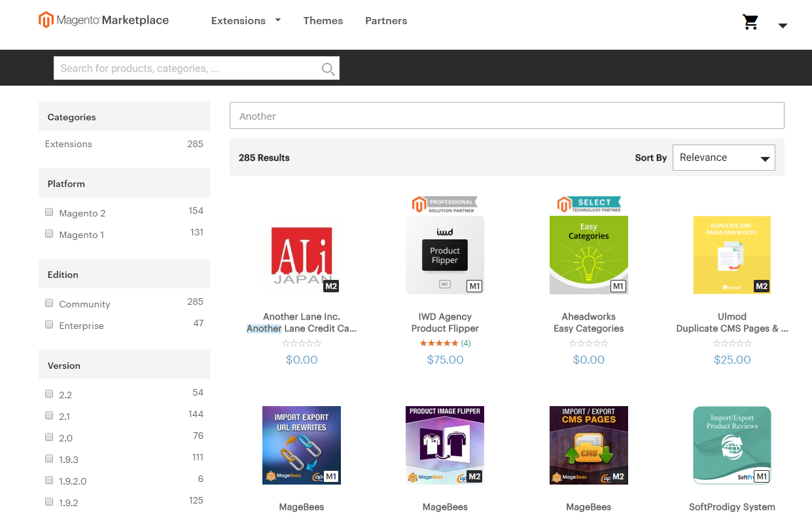
Task: Open the Duplicate CMS Pages thumbnail
Action: [x=732, y=255]
